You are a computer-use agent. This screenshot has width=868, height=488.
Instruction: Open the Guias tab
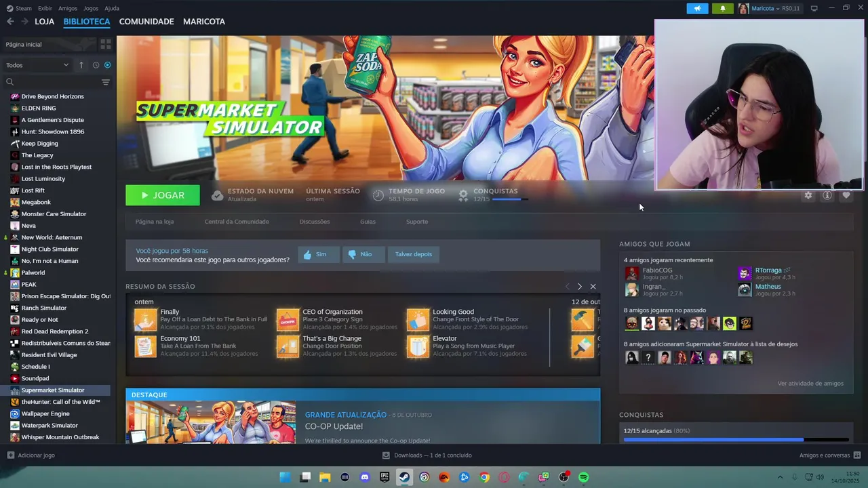pyautogui.click(x=368, y=222)
